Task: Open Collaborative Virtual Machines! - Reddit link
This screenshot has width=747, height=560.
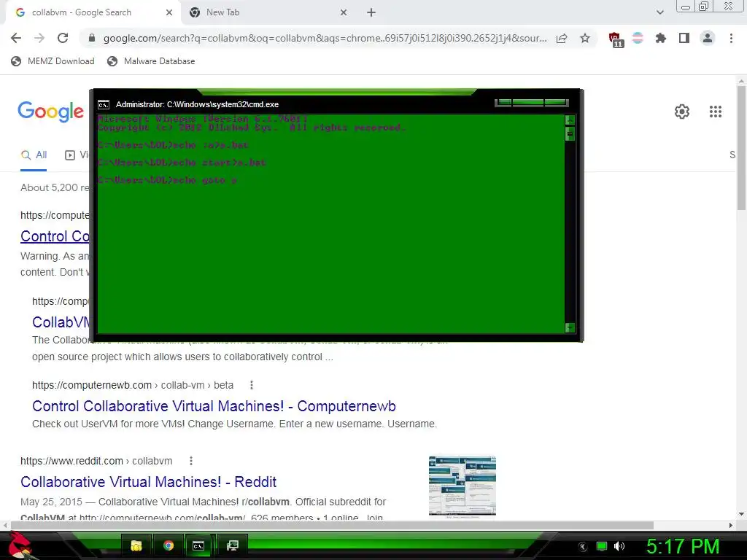Action: (148, 482)
